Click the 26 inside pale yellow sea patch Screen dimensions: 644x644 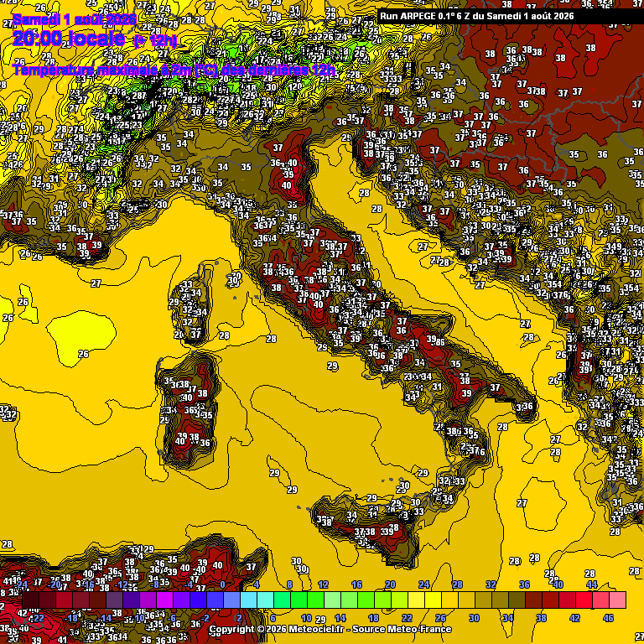point(83,354)
